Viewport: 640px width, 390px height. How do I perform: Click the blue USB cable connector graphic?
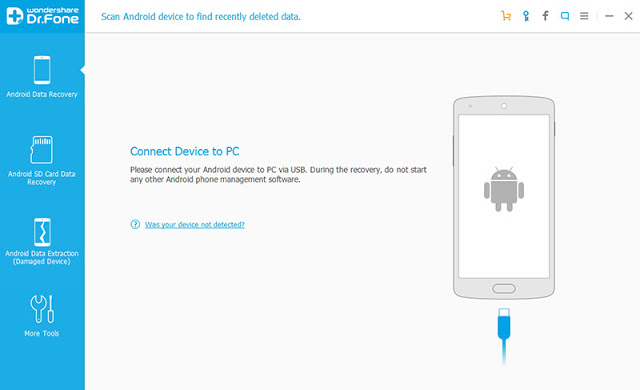(504, 324)
